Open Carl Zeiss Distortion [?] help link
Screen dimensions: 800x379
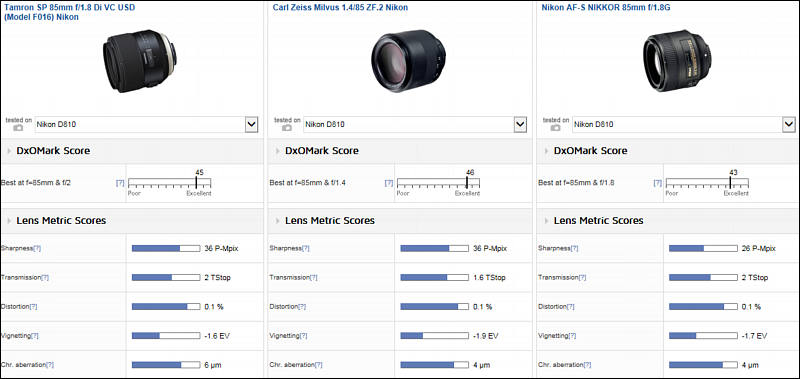tap(302, 307)
